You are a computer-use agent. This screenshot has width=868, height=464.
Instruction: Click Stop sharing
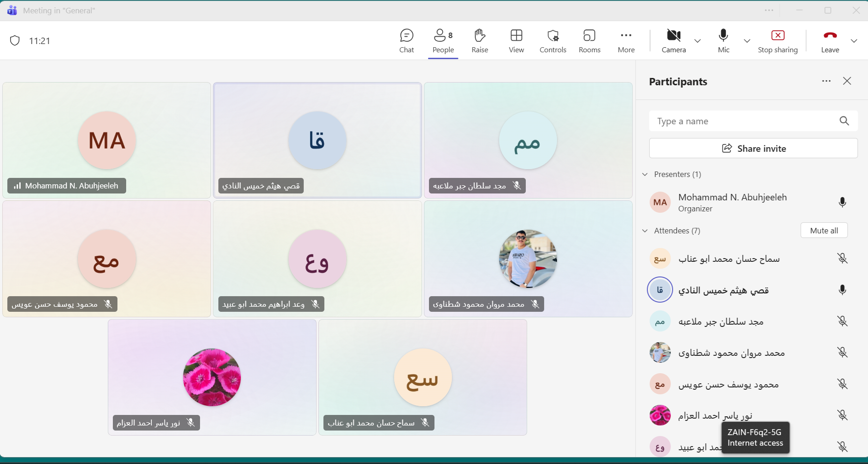pos(778,41)
